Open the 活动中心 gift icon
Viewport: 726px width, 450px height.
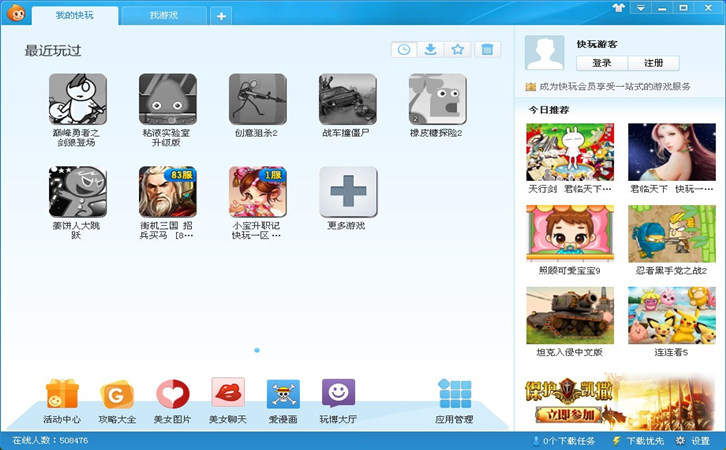pyautogui.click(x=61, y=395)
